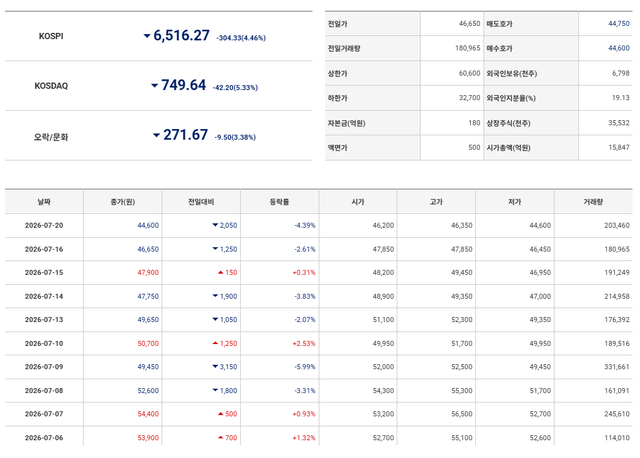Screen dimensions: 640x458
Task: Click the sector change -9.50(3.38%)
Action: pos(235,138)
